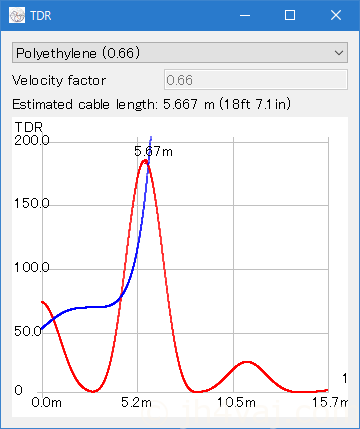Viewport: 360px width, 429px height.
Task: Click the Velocity factor label
Action: coord(59,80)
